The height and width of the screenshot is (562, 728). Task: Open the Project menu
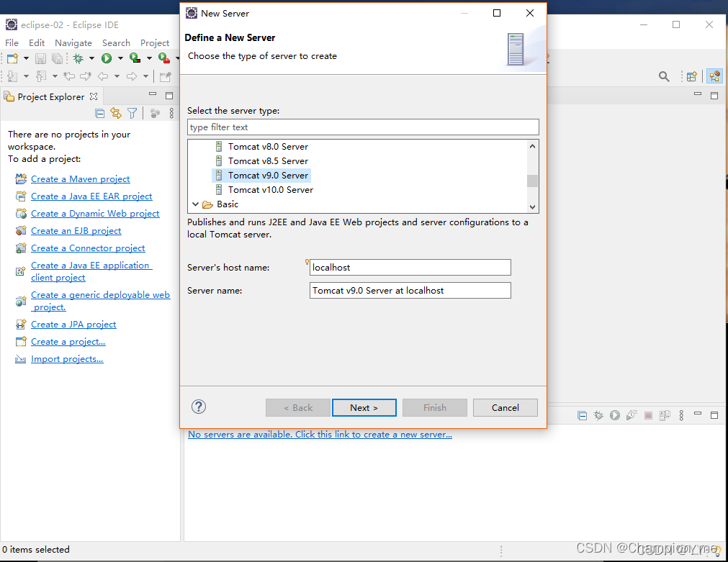pyautogui.click(x=155, y=42)
